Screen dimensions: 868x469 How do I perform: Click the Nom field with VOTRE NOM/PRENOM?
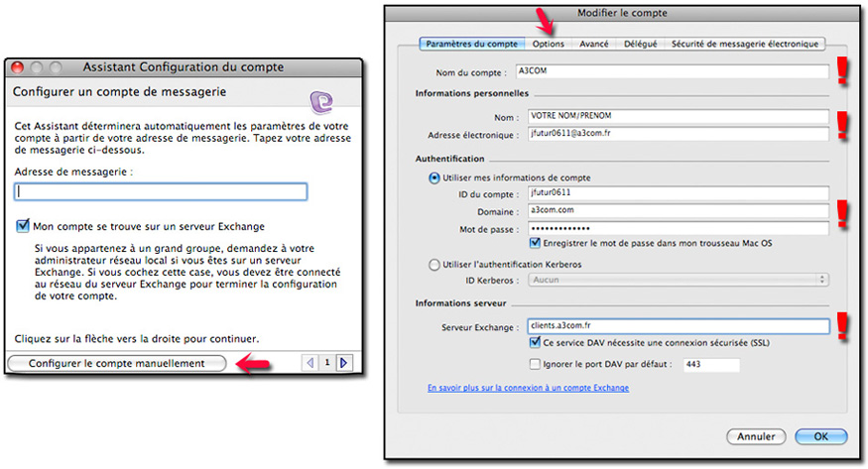pyautogui.click(x=679, y=116)
